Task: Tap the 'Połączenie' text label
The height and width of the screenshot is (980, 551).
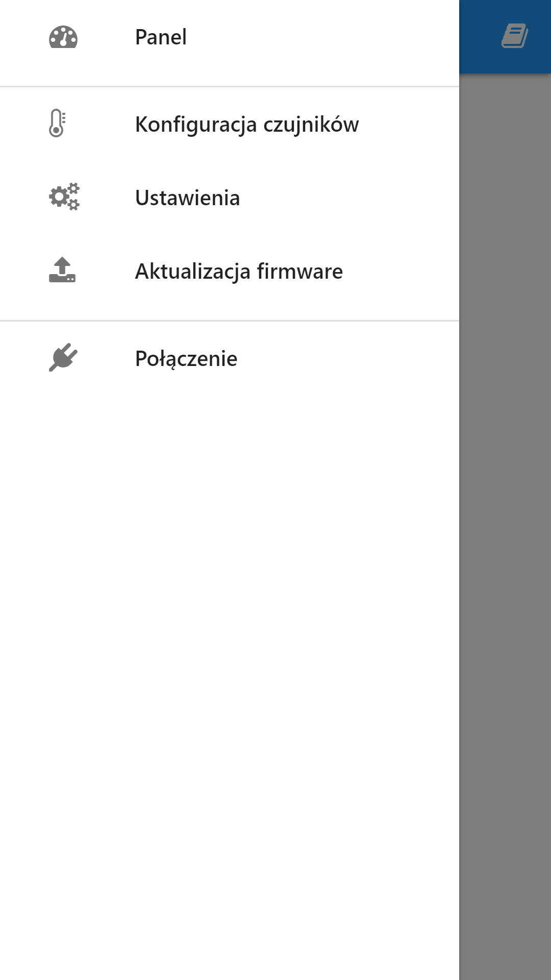Action: click(x=186, y=359)
